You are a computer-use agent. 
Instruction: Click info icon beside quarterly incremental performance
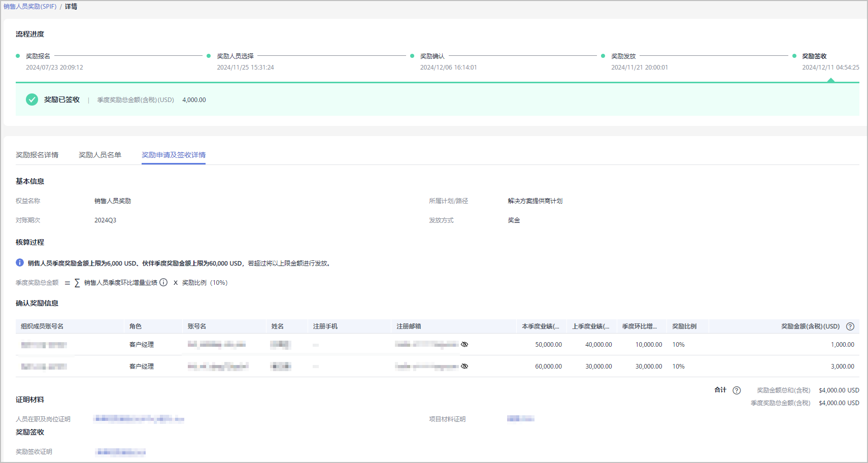pyautogui.click(x=163, y=282)
